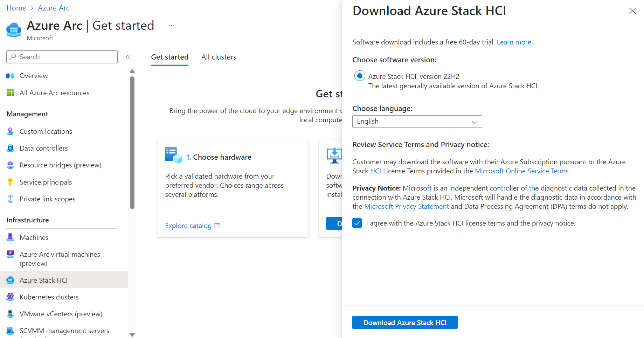The image size is (644, 338).
Task: Uncheck the license terms agreement checkbox
Action: tap(357, 223)
